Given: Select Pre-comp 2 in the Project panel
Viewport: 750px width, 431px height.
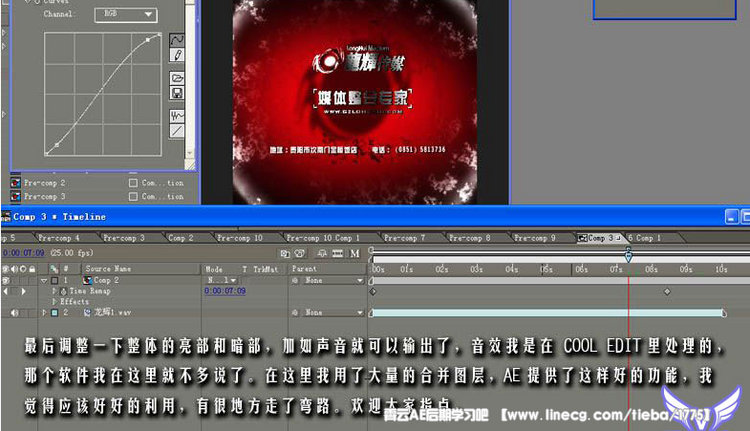Looking at the screenshot, I should click(44, 183).
